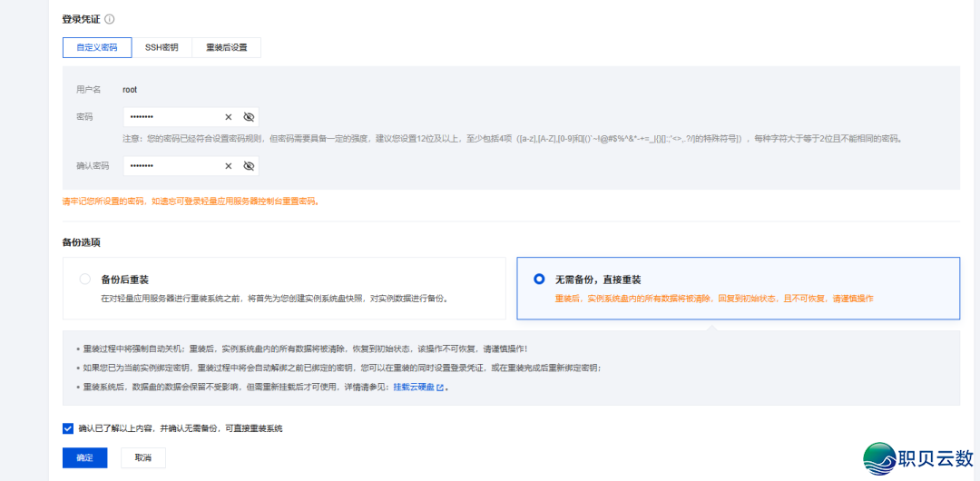Uncheck the 确认已了解以上内容 checkbox
Screen dimensions: 980x481
tap(68, 428)
